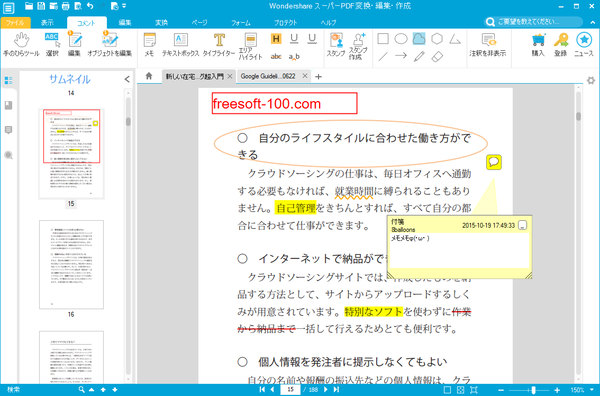Open the comments sidebar panel icon

click(8, 130)
